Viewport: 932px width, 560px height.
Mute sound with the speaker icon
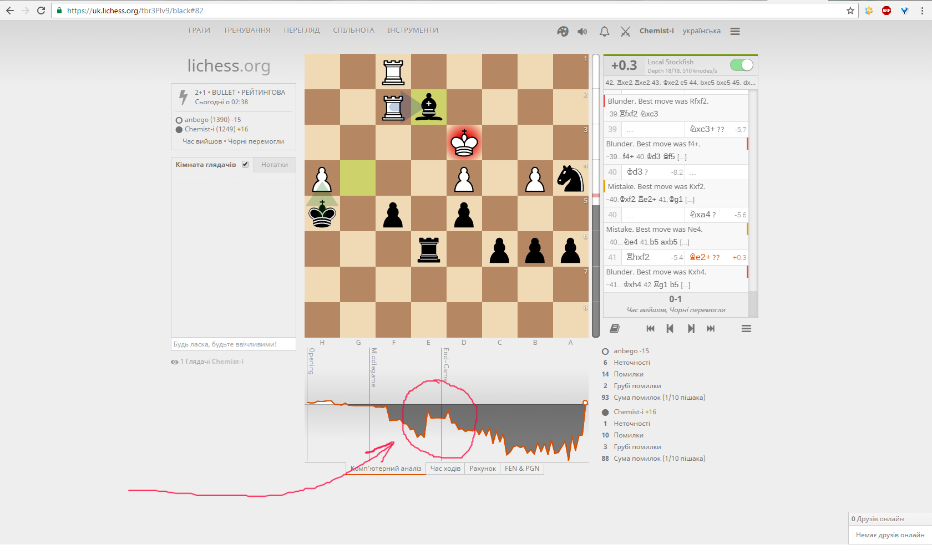582,32
